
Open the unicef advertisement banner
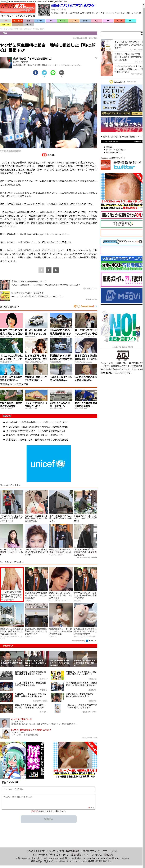49,464
